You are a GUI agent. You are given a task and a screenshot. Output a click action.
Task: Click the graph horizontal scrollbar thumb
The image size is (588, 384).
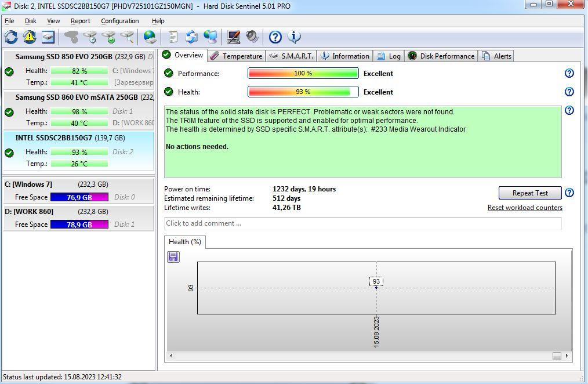pos(557,356)
